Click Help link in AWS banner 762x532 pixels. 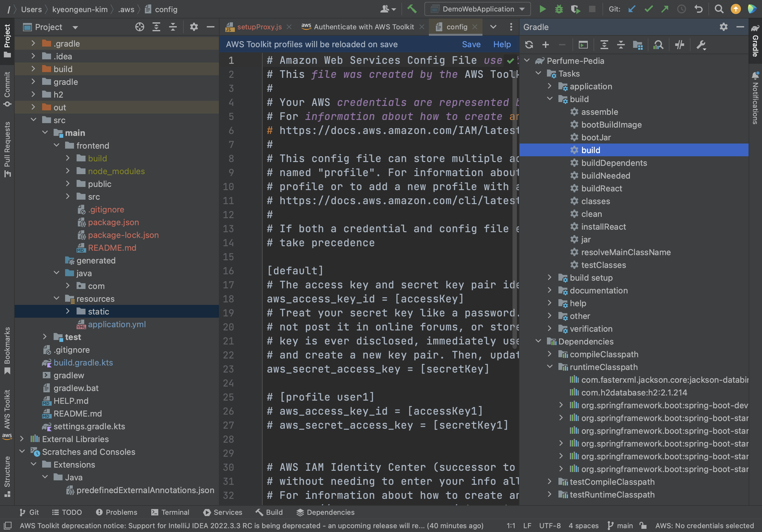502,44
